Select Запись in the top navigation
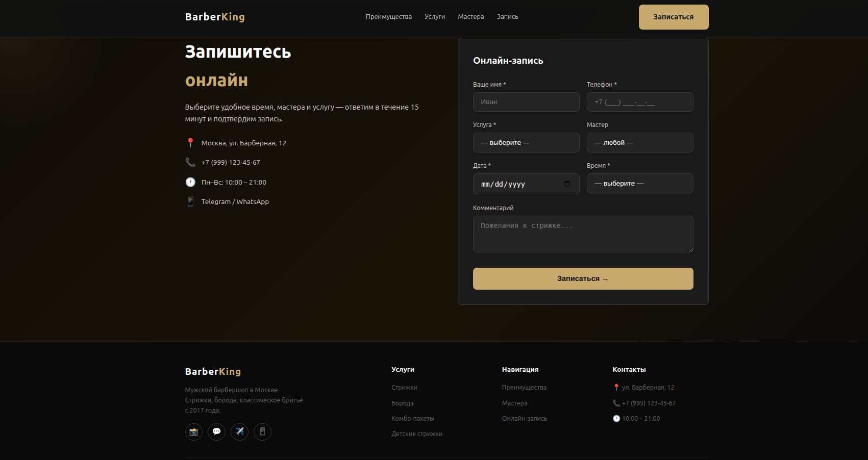 point(507,16)
